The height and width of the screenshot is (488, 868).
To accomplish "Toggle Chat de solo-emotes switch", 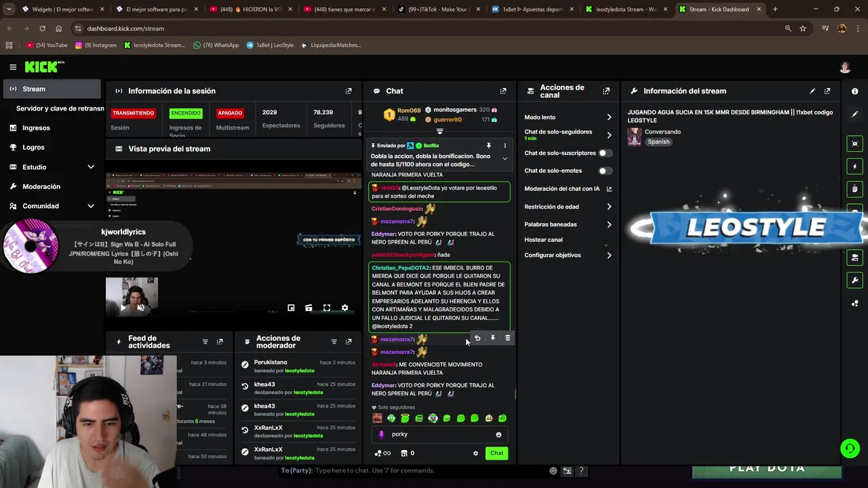I will [x=605, y=171].
